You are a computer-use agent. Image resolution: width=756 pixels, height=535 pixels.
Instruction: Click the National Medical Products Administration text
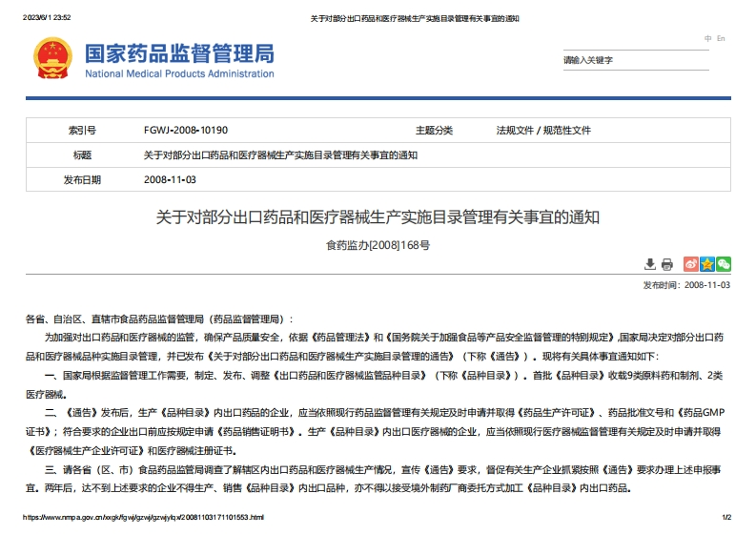point(179,73)
